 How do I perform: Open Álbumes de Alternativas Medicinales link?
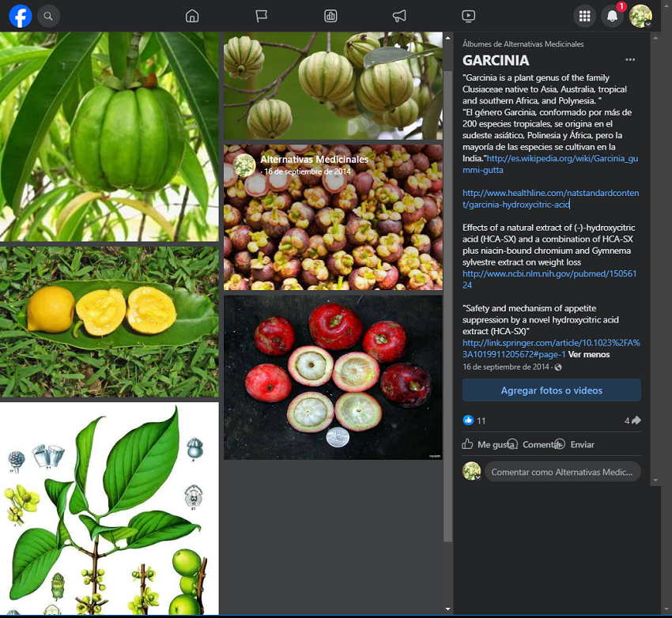523,44
